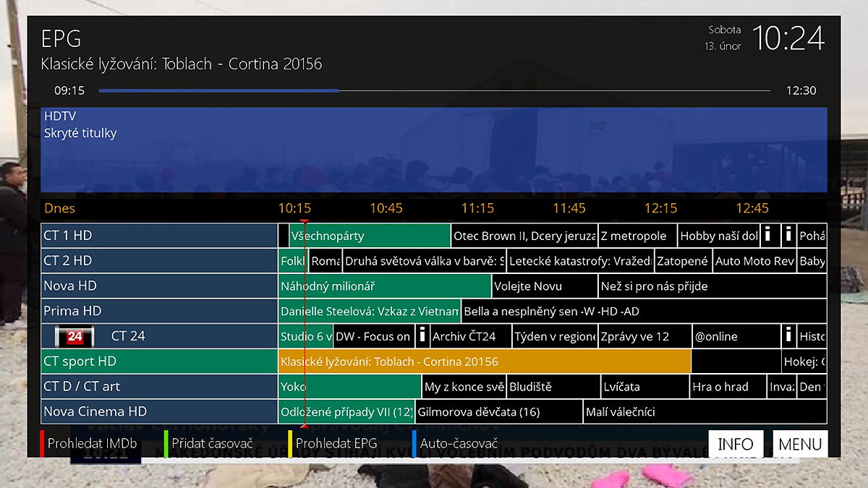Select the 11:15 time marker in timeline
868x488 pixels.
[x=477, y=208]
